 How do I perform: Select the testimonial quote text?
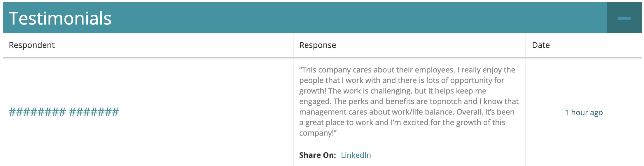pos(409,101)
